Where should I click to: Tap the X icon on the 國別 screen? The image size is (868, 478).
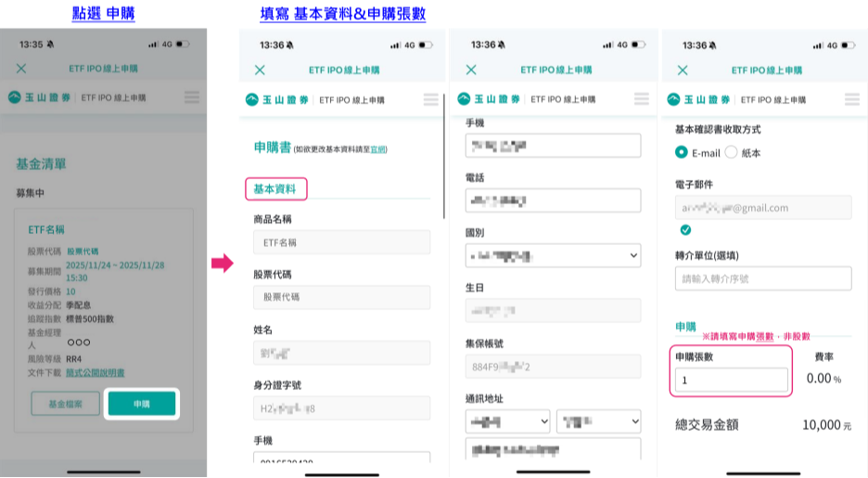[471, 70]
